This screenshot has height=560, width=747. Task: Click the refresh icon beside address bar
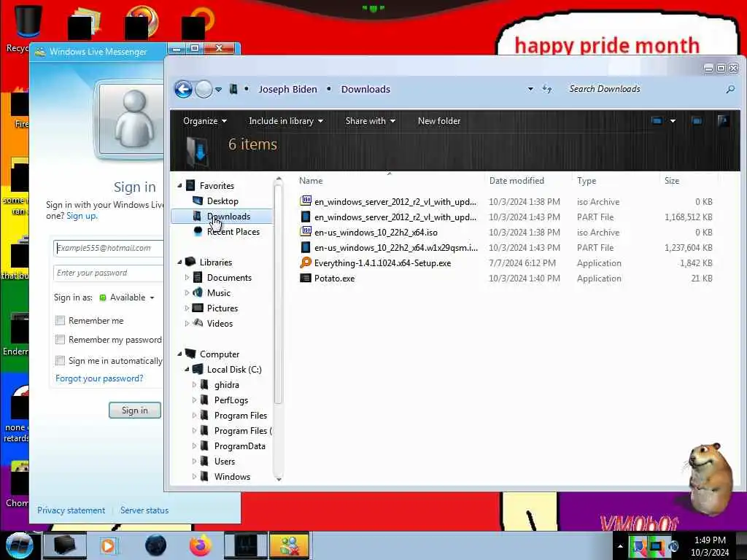click(x=547, y=89)
